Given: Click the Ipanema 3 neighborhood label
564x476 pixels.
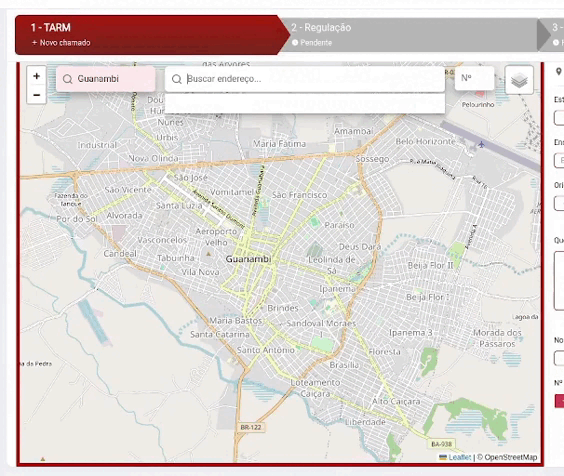Looking at the screenshot, I should 411,332.
